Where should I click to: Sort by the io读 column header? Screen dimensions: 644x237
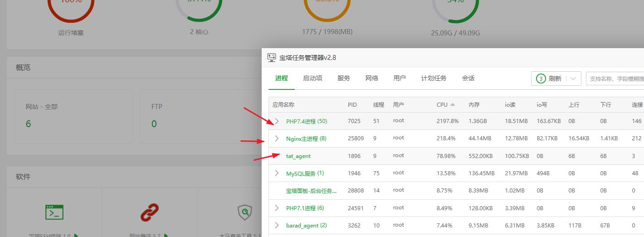click(510, 104)
